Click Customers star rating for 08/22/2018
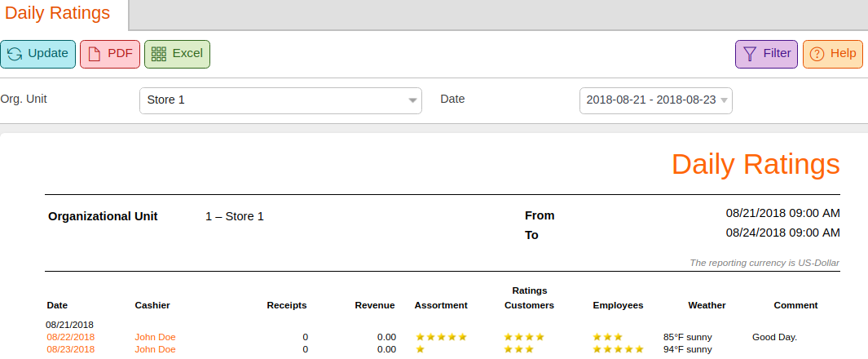 (x=524, y=337)
